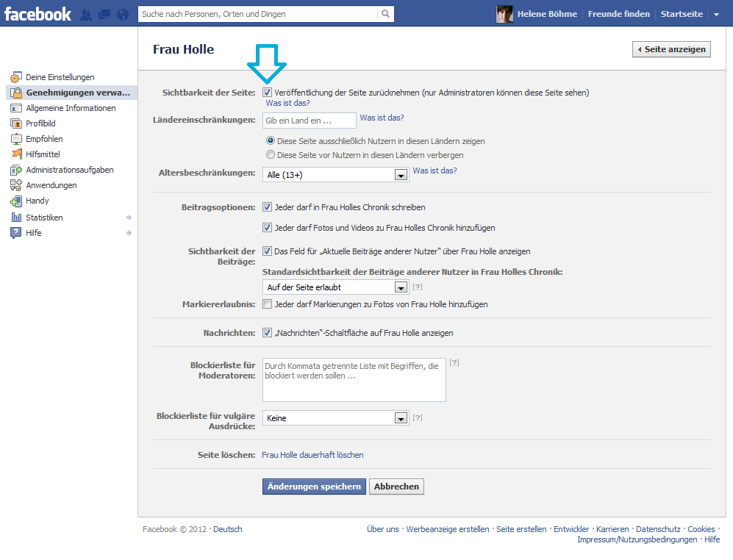Open the Datenschutz footer link
The image size is (733, 560).
click(658, 529)
